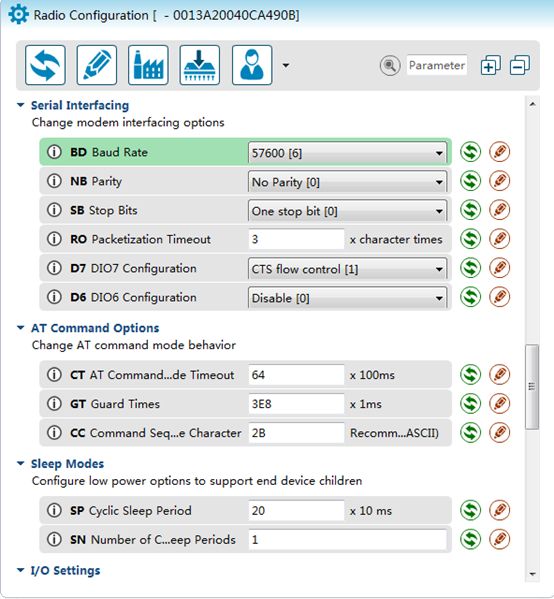Click the parameter search magnifier icon
This screenshot has height=599, width=554.
tap(390, 65)
